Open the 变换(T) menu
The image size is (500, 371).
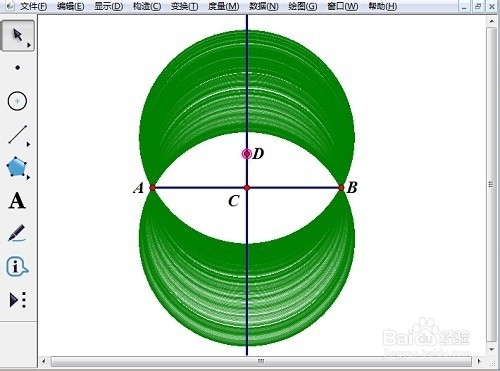point(184,6)
